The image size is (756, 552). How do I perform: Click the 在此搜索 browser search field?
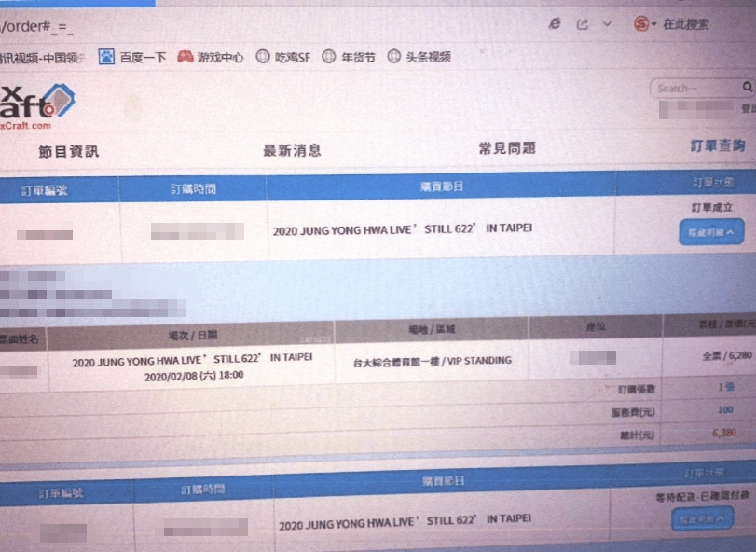[x=686, y=24]
